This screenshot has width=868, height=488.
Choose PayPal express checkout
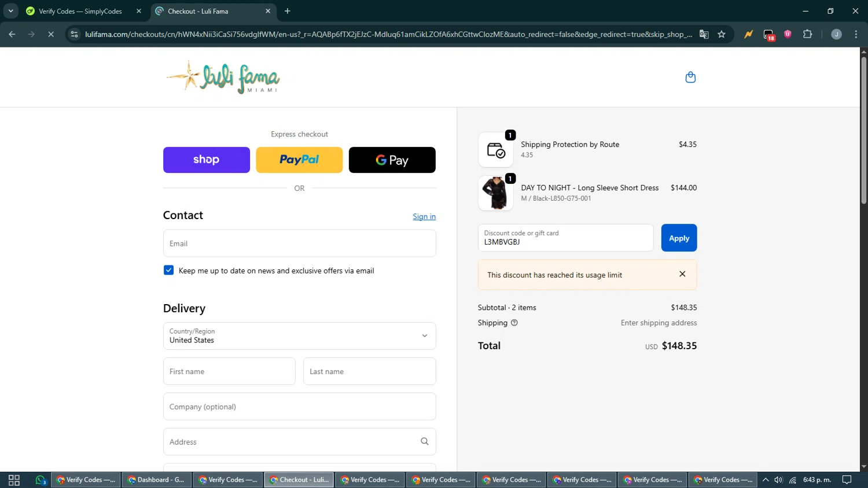pos(299,160)
